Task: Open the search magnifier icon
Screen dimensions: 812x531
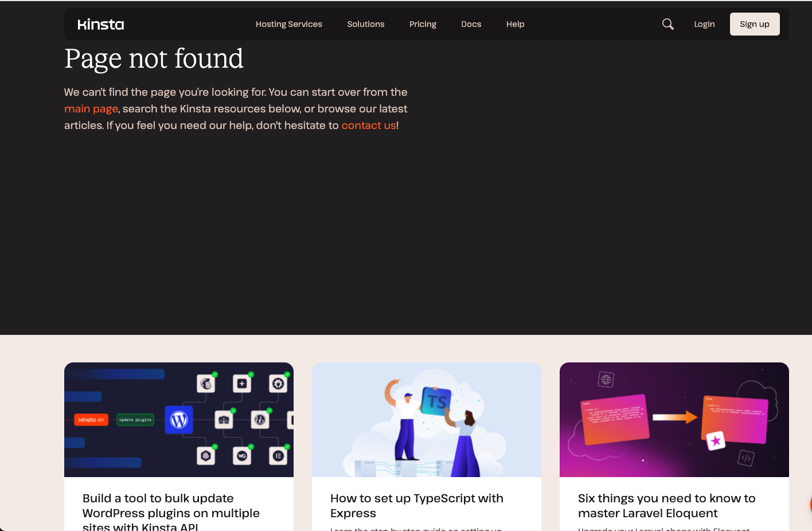Action: [x=667, y=24]
